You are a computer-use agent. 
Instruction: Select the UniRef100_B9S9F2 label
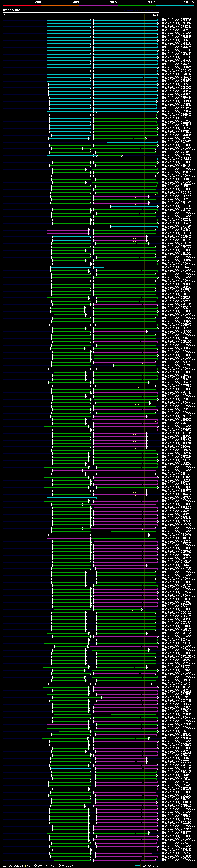[x=176, y=142]
